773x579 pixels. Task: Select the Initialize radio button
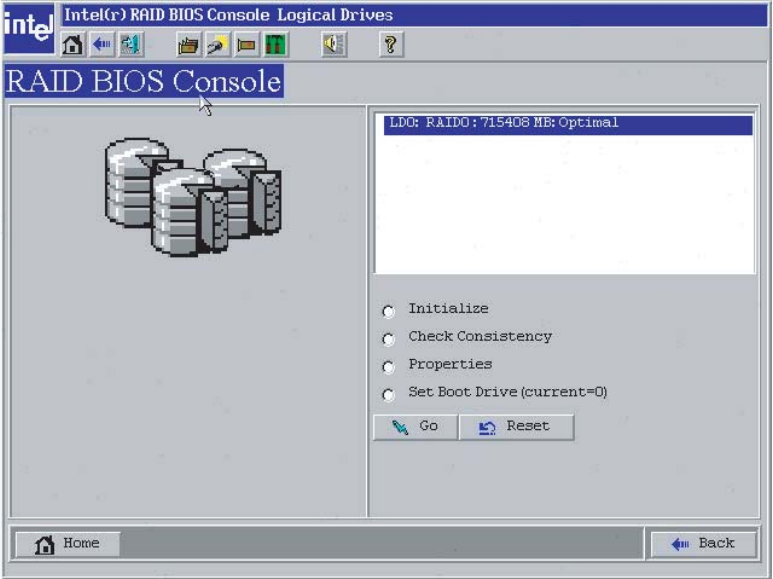pos(388,311)
